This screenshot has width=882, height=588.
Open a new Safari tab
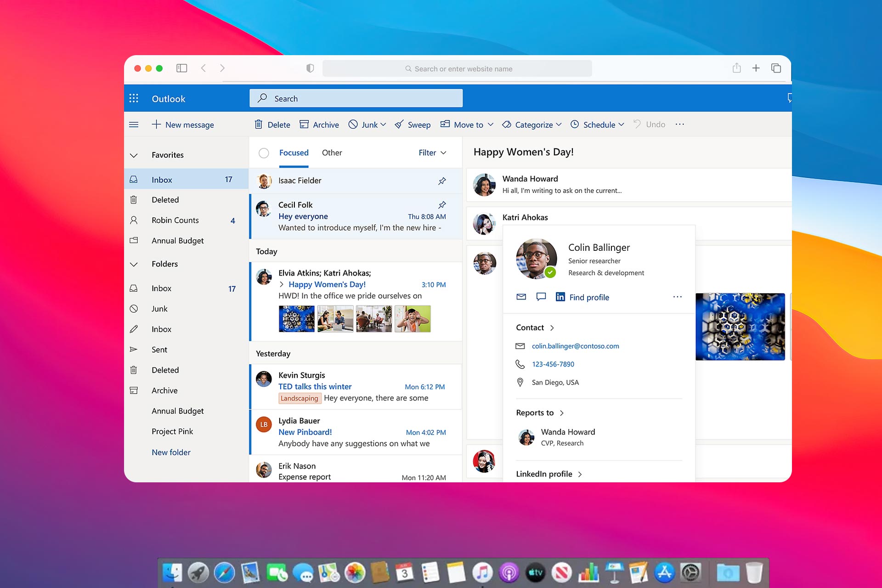click(x=756, y=68)
